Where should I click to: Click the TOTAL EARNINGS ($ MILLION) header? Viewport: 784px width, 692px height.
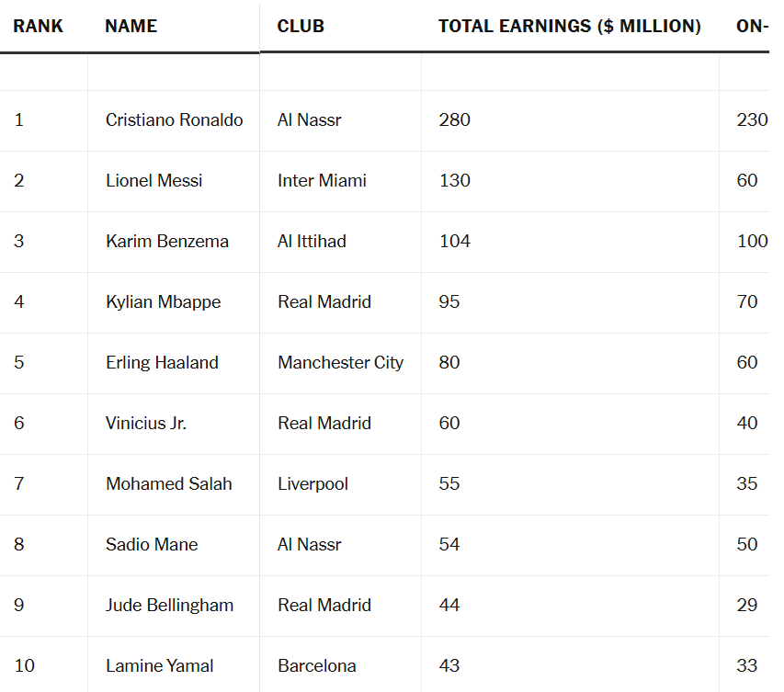569,26
